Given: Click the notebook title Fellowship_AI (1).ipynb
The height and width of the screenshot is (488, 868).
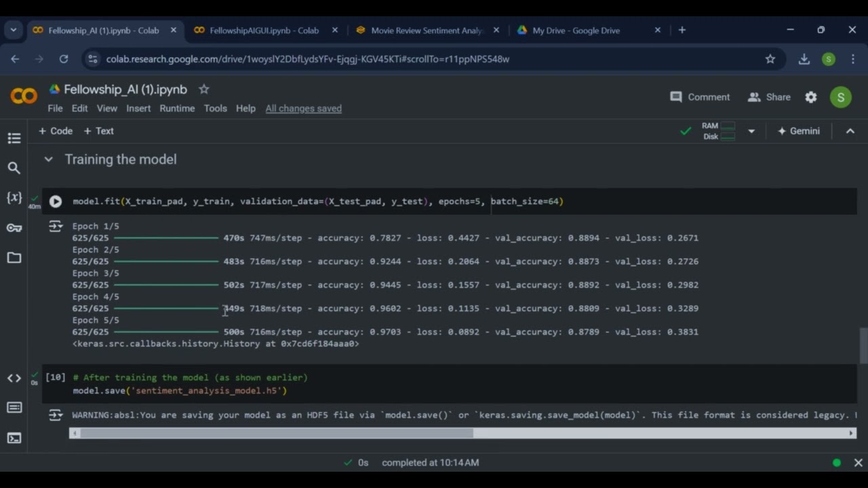Looking at the screenshot, I should 125,89.
